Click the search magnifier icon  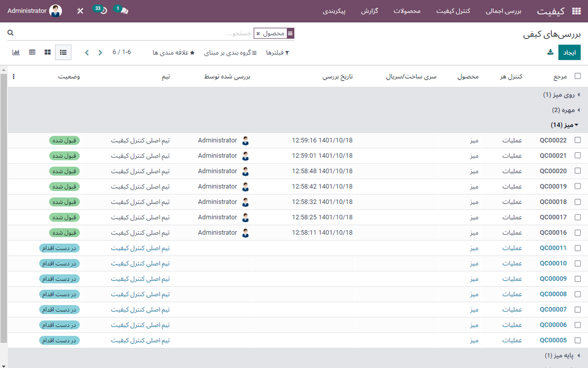(11, 33)
